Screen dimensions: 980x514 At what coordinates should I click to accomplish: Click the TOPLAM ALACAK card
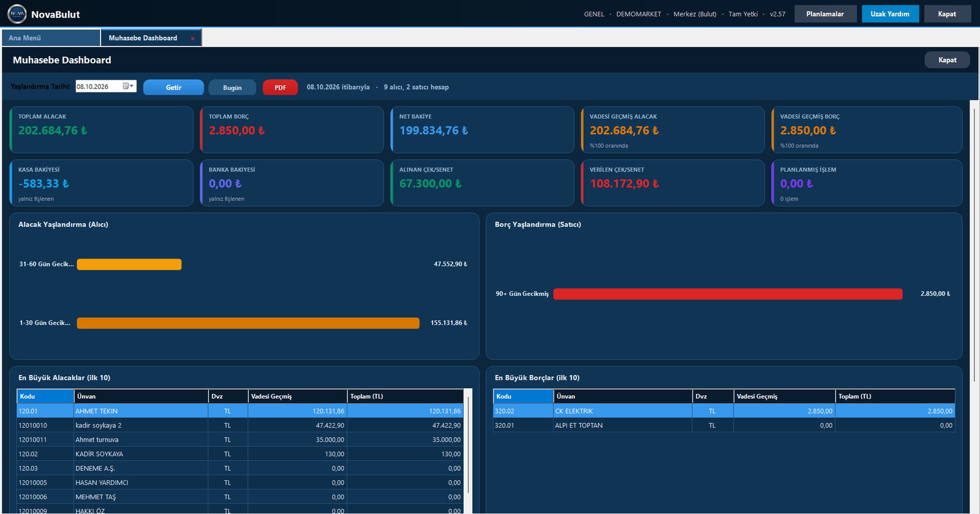102,130
